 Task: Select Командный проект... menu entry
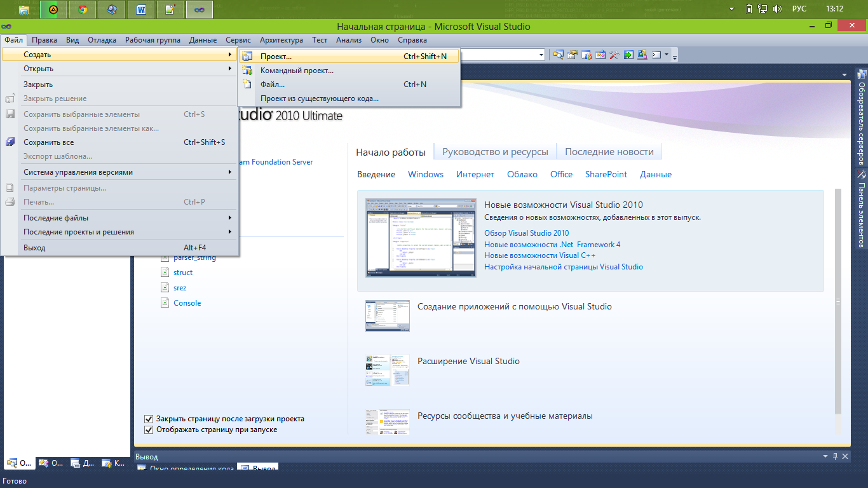(349, 70)
